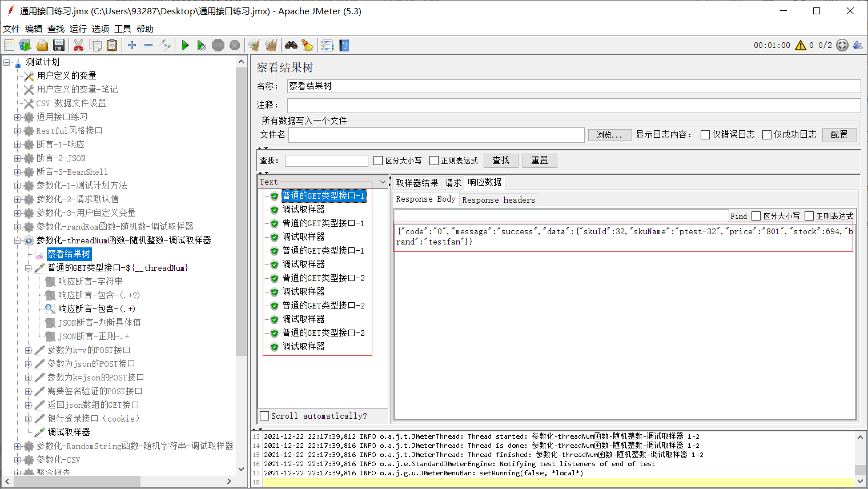The width and height of the screenshot is (868, 489).
Task: Click the Cut scissors icon
Action: point(79,45)
